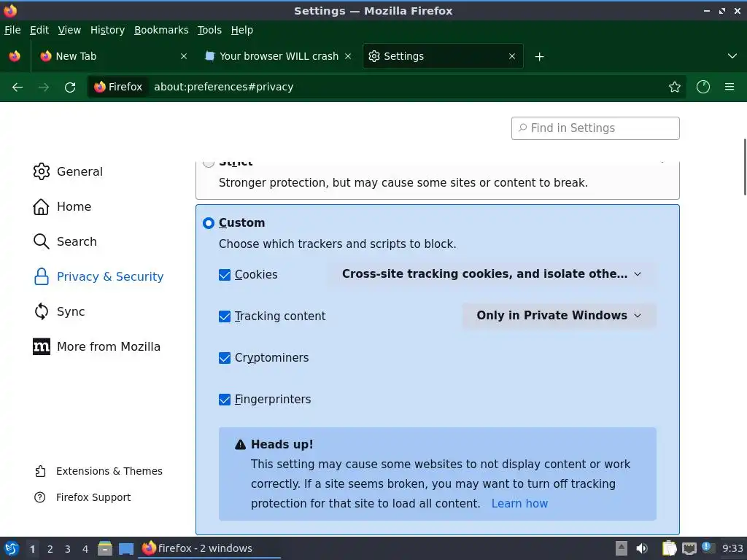
Task: Open Extensions & Themes
Action: click(x=98, y=471)
